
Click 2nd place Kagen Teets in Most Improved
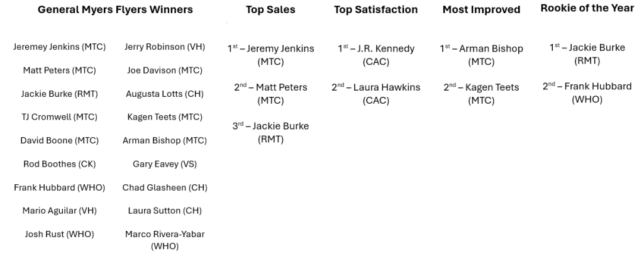(x=481, y=94)
